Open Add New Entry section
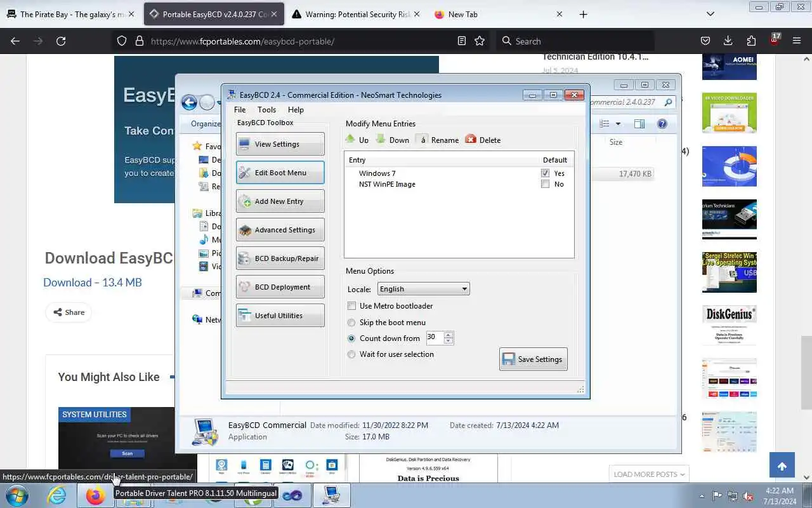Image resolution: width=812 pixels, height=508 pixels. (280, 201)
